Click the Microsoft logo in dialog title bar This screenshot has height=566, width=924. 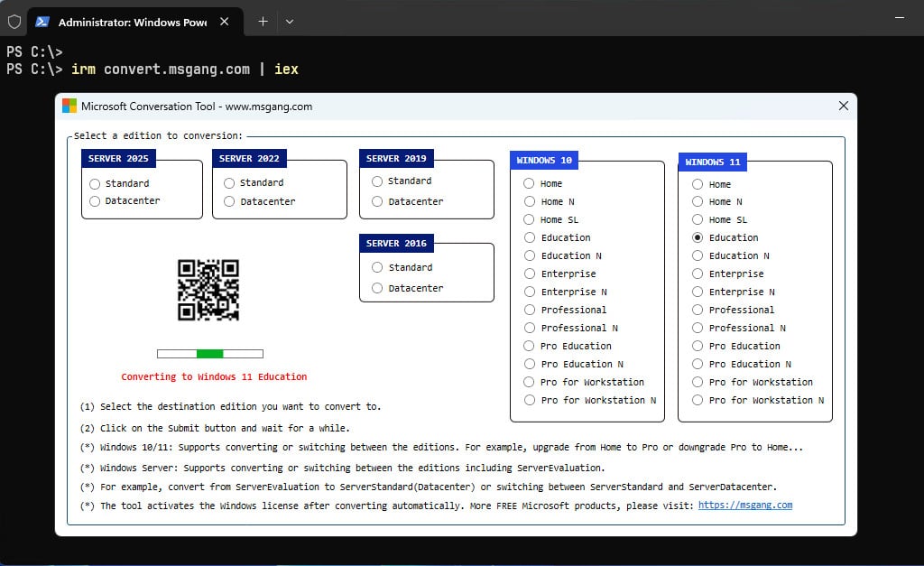pos(69,107)
